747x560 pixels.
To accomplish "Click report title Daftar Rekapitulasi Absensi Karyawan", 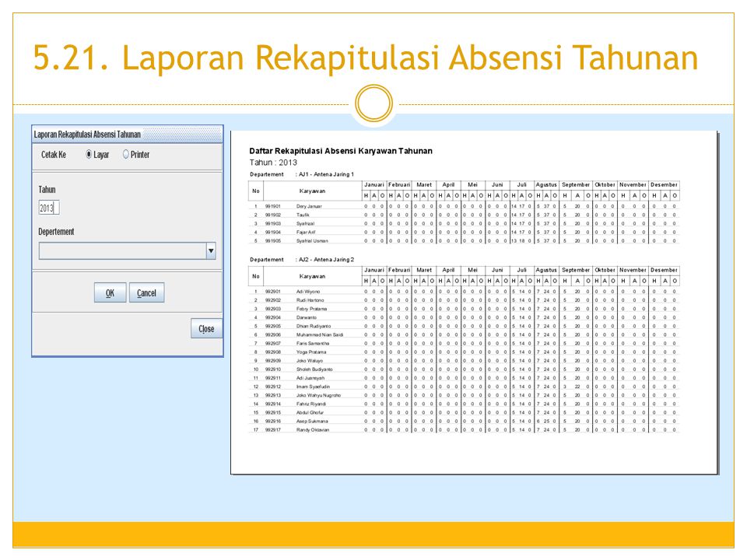I will click(x=340, y=151).
